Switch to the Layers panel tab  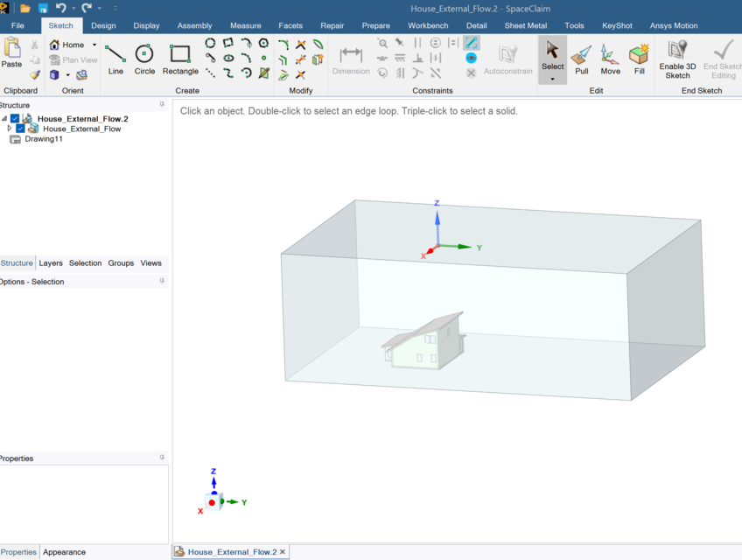(50, 262)
